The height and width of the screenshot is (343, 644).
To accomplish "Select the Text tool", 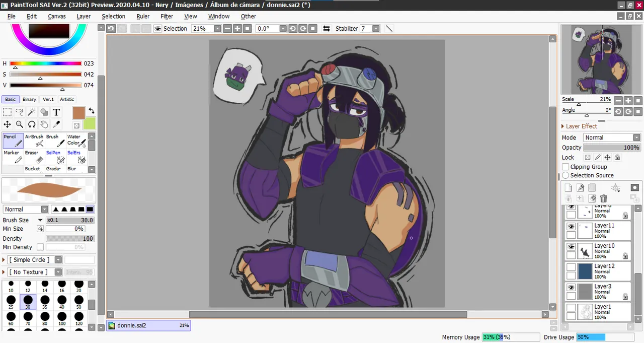I will 56,112.
